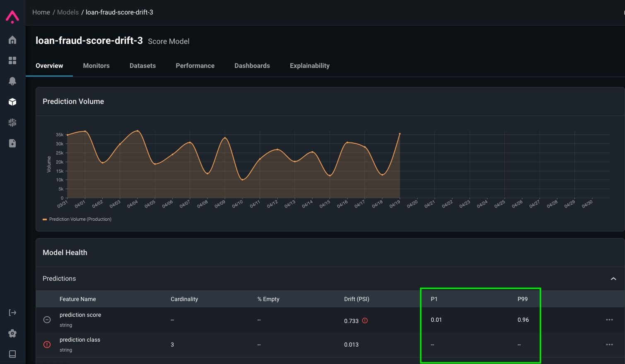Open the waveform icon in sidebar
The width and height of the screenshot is (625, 364).
tap(12, 123)
